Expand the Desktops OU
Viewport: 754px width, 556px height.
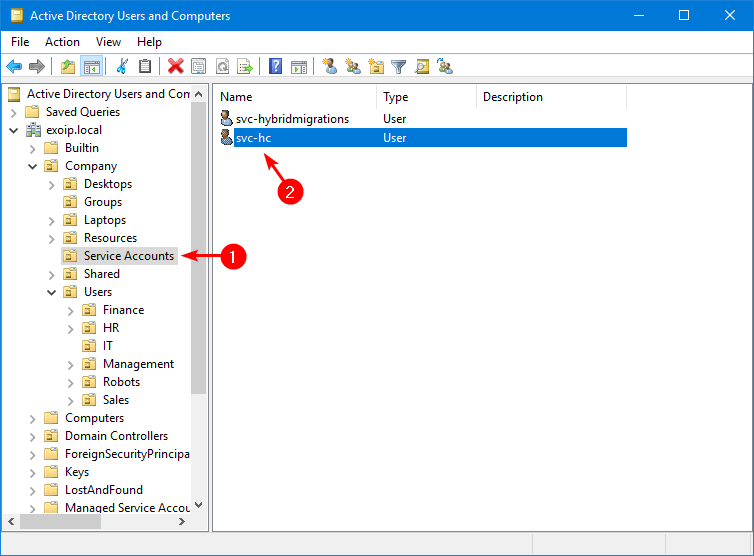coord(51,185)
